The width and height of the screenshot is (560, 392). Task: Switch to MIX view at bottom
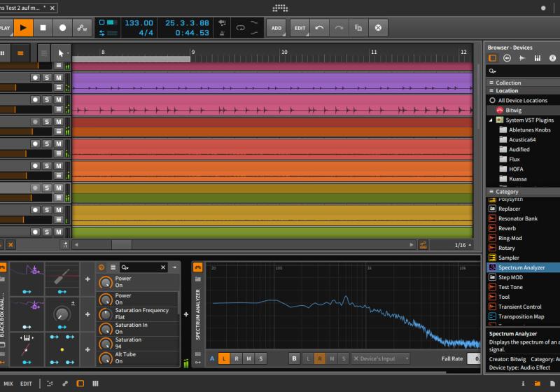[x=8, y=384]
